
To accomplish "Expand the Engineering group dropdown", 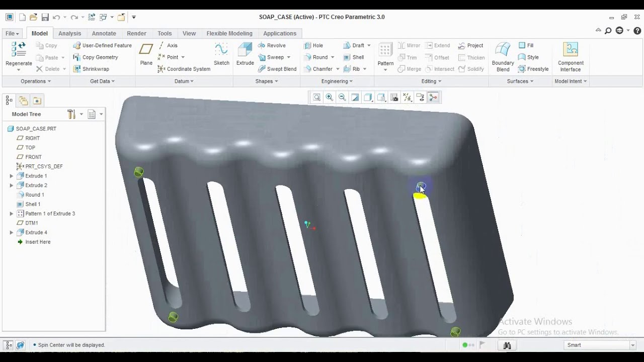I will (337, 81).
